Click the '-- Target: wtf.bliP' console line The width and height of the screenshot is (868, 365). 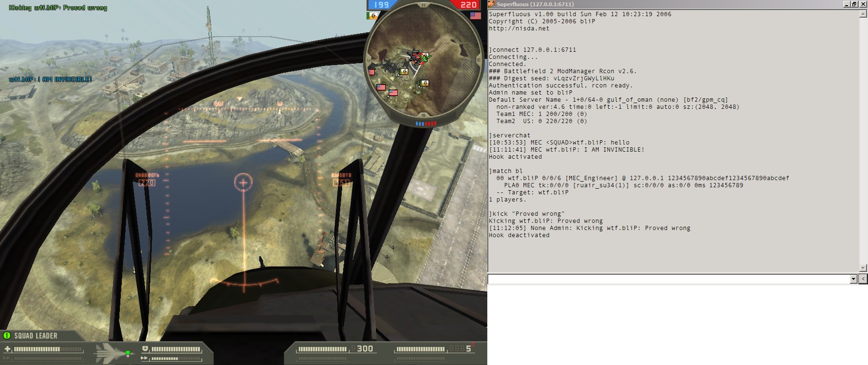click(533, 192)
